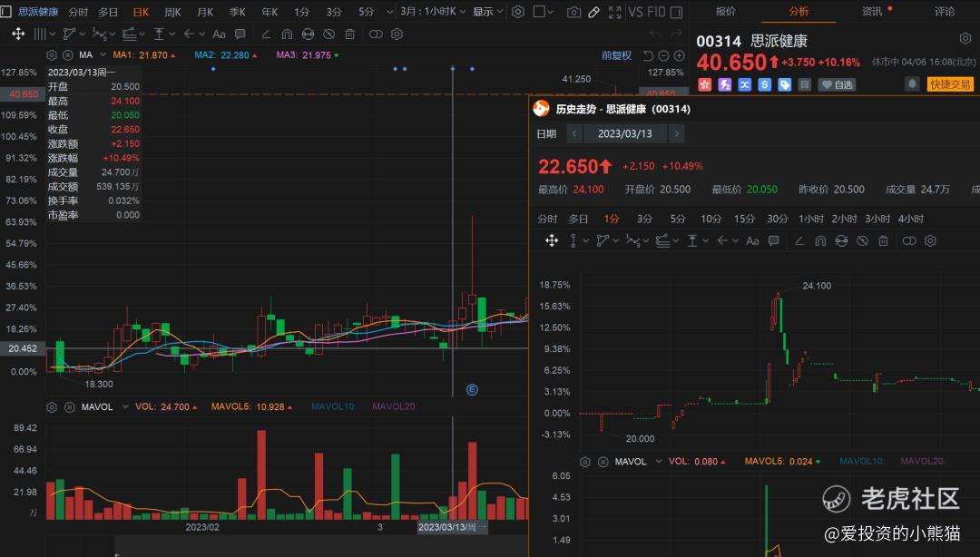Toggle hide drawings in popup toolbar
Image resolution: width=980 pixels, height=557 pixels.
point(863,240)
